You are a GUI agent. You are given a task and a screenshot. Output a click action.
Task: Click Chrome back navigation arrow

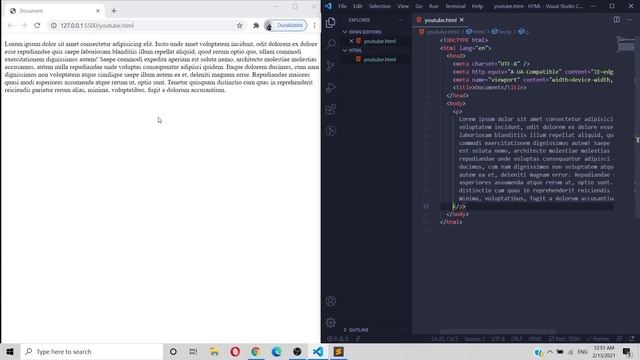(11, 25)
